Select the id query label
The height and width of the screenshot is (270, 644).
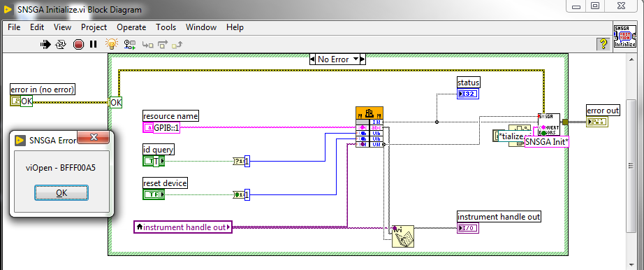(x=158, y=149)
